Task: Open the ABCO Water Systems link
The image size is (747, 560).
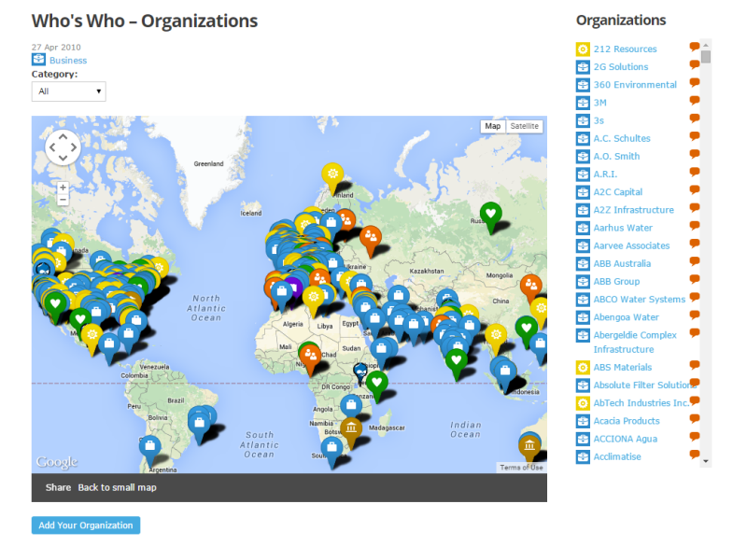Action: pos(640,300)
